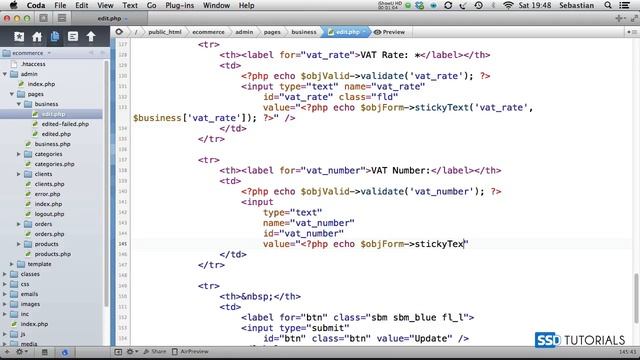Open the Preview eye icon tab
Image resolution: width=640 pixels, height=360 pixels.
tap(389, 32)
